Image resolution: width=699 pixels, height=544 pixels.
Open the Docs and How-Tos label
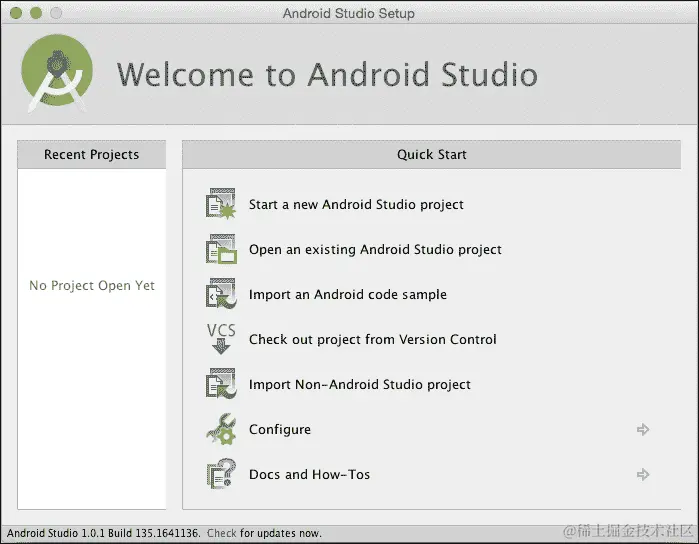click(x=309, y=474)
